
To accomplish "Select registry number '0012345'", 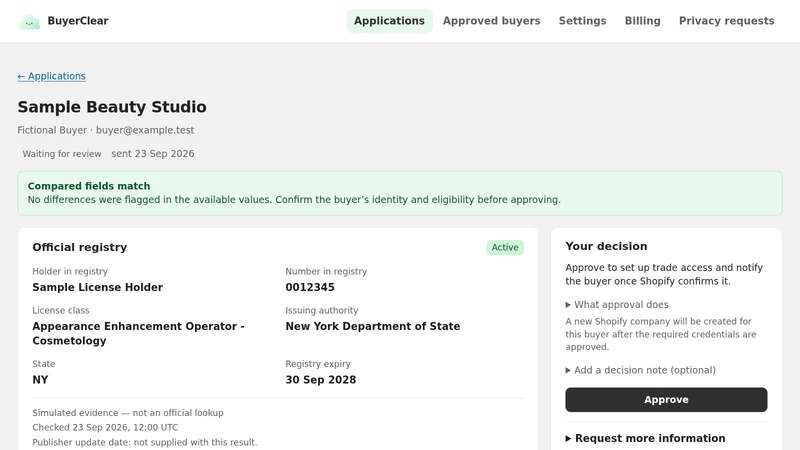I will coord(310,287).
